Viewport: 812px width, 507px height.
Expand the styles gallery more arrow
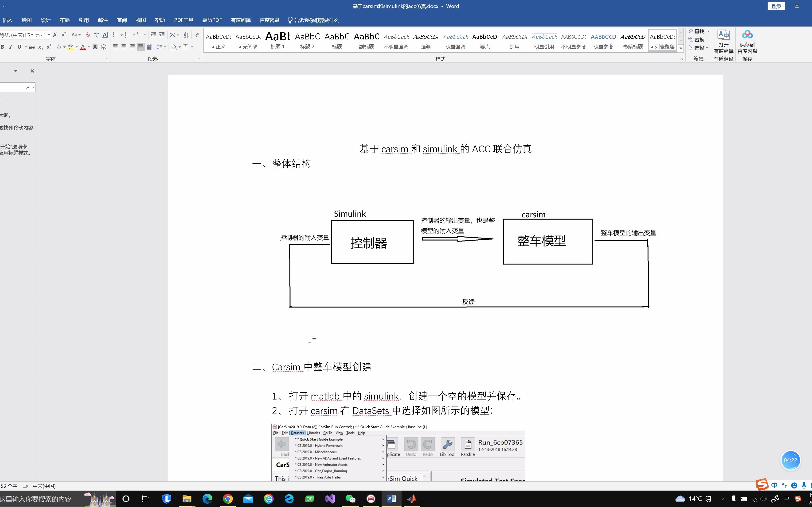coord(680,49)
